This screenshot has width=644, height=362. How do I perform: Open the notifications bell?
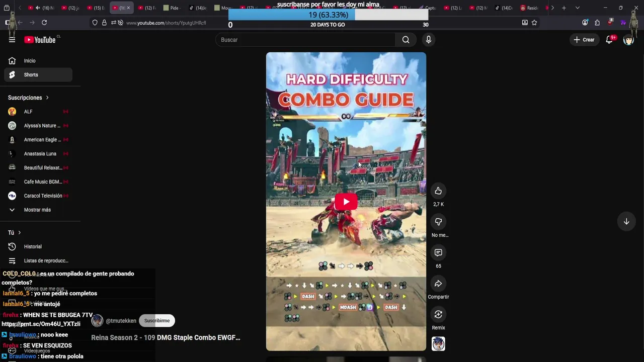[x=609, y=40]
